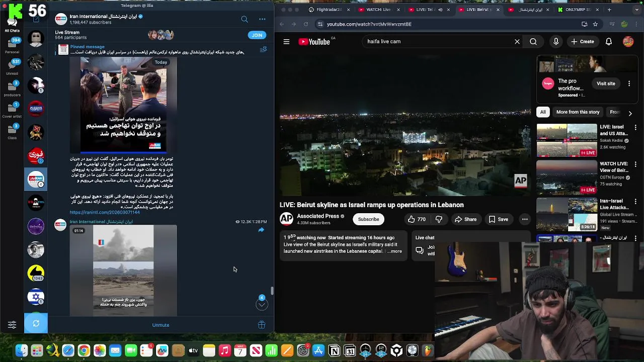Select Class folder in Telegram sidebar
The image size is (644, 362).
coord(12,131)
